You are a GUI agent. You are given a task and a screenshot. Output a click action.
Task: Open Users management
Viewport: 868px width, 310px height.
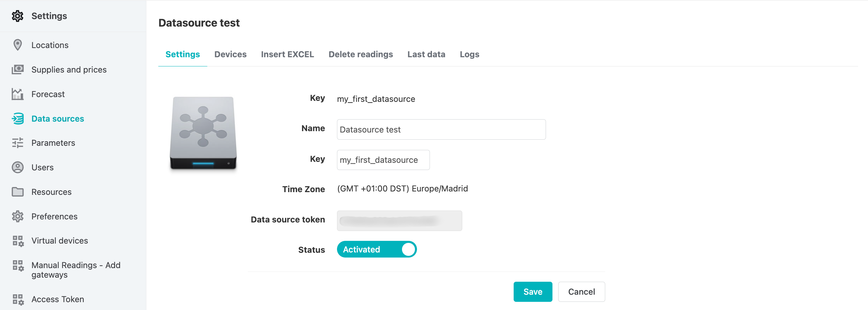[43, 167]
